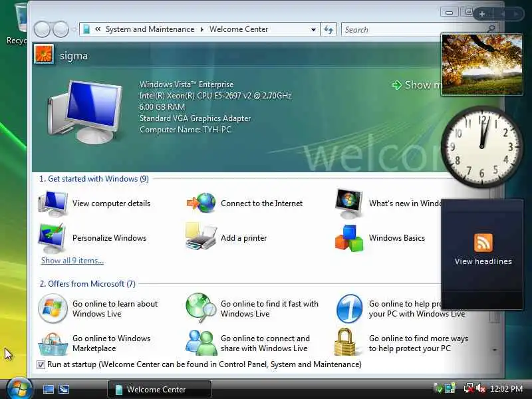Click the refresh button beside address bar
Image resolution: width=532 pixels, height=399 pixels.
pyautogui.click(x=328, y=29)
